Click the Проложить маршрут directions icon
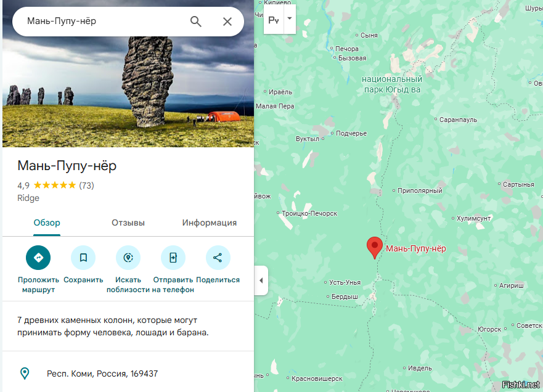Viewport: 543px width, 392px height. [38, 258]
